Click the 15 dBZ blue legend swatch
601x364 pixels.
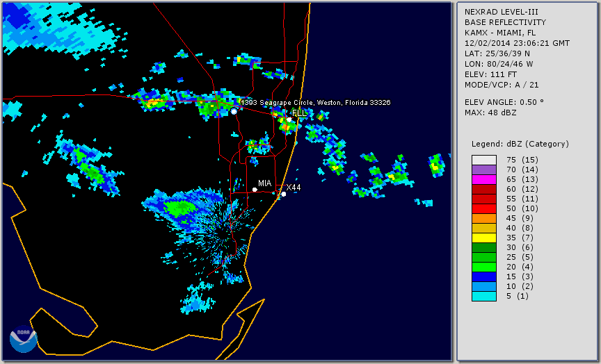484,276
